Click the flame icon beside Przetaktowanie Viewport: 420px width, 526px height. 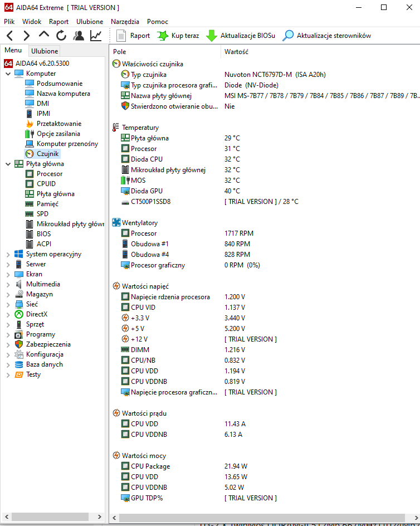pyautogui.click(x=30, y=124)
